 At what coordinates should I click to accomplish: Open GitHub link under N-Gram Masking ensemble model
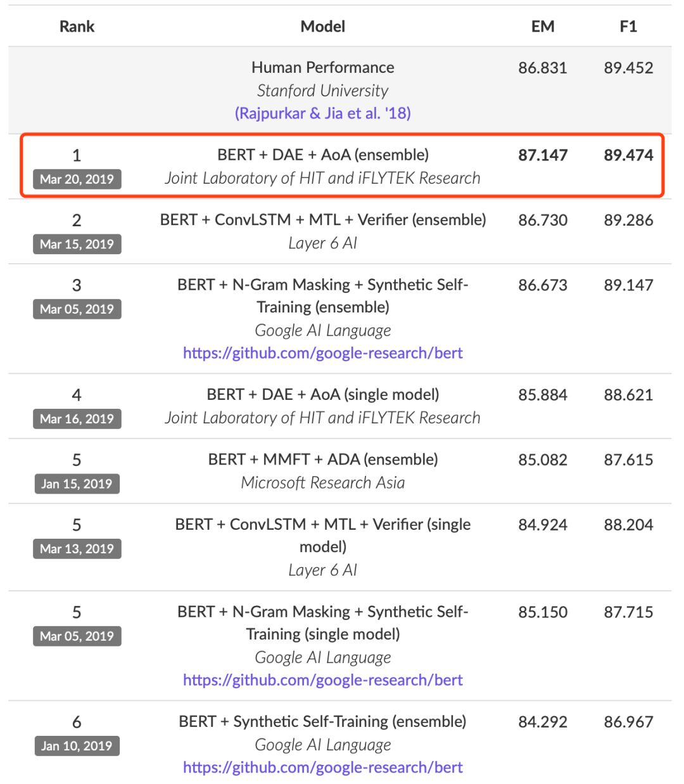coord(322,353)
